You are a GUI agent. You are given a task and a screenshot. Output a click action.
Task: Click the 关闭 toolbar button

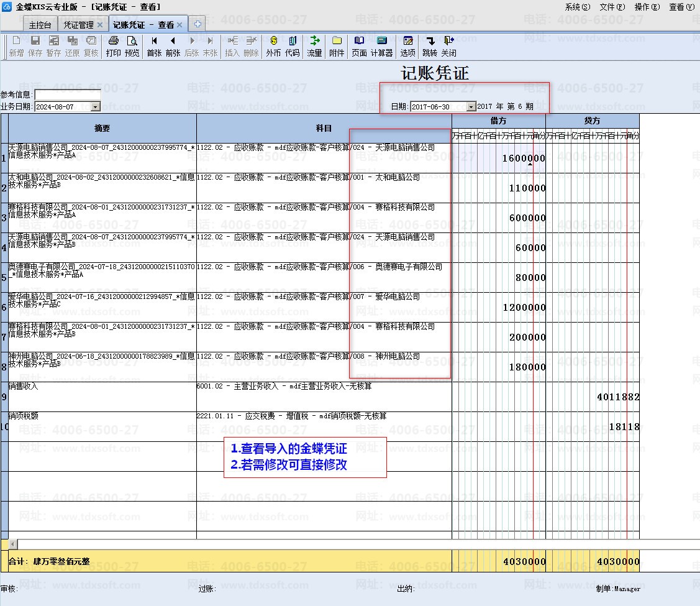[x=448, y=46]
